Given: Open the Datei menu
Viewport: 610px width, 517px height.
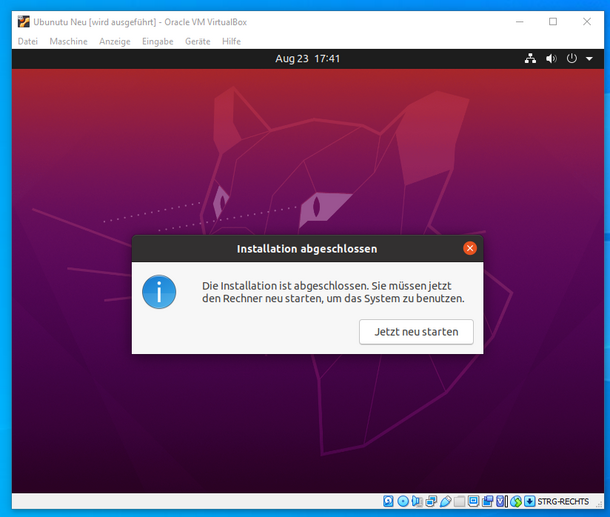Looking at the screenshot, I should click(27, 41).
